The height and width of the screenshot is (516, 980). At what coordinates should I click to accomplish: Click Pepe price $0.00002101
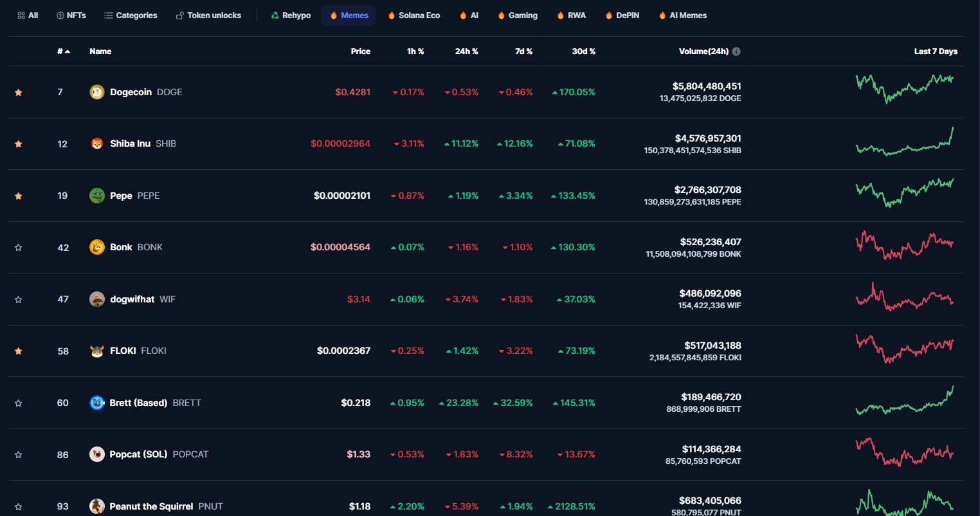342,196
